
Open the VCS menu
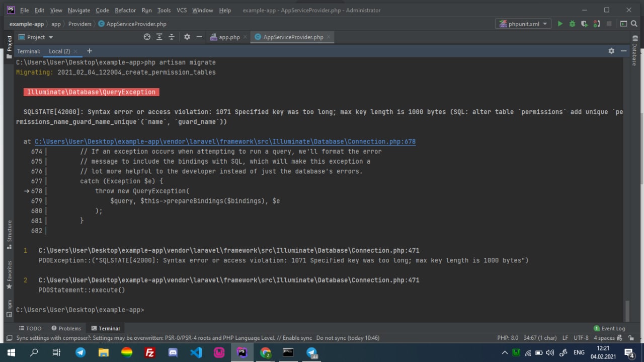[182, 10]
